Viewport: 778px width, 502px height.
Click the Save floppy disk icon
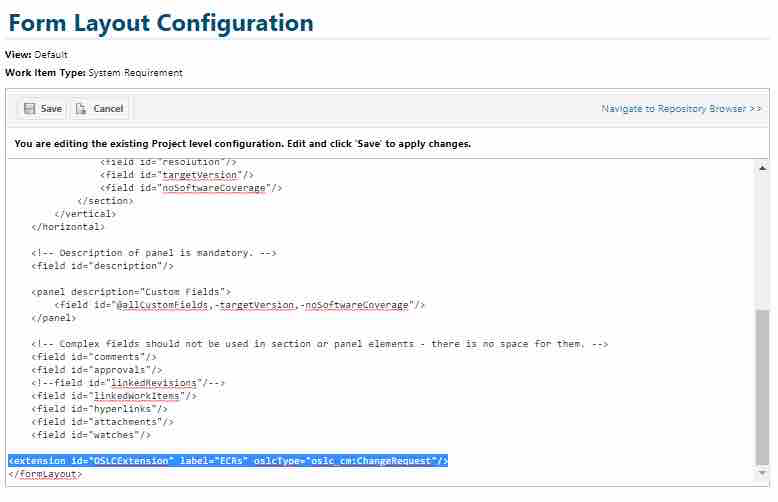pyautogui.click(x=29, y=109)
